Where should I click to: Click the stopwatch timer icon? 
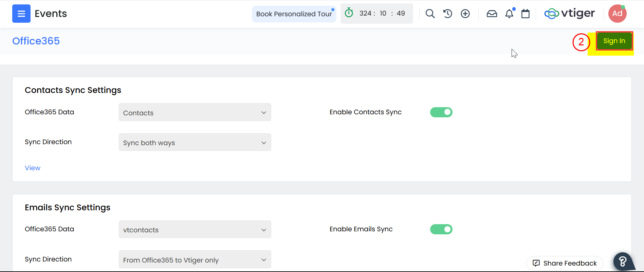[349, 13]
